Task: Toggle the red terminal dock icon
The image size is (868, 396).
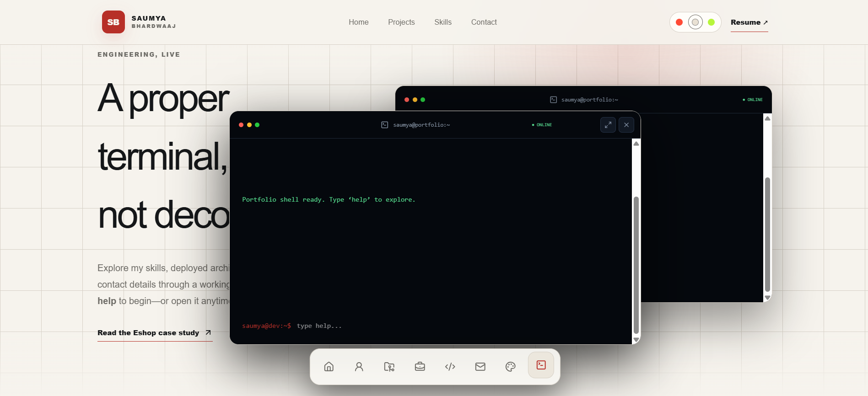Action: [541, 365]
